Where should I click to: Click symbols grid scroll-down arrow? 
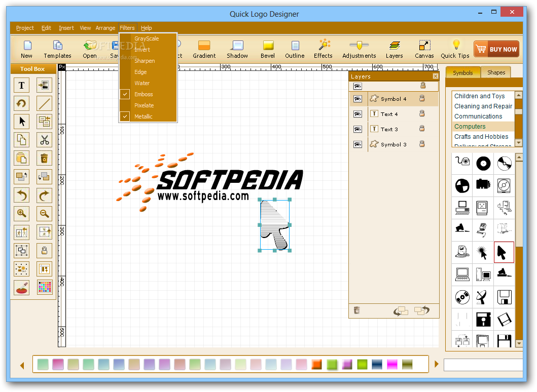(519, 343)
